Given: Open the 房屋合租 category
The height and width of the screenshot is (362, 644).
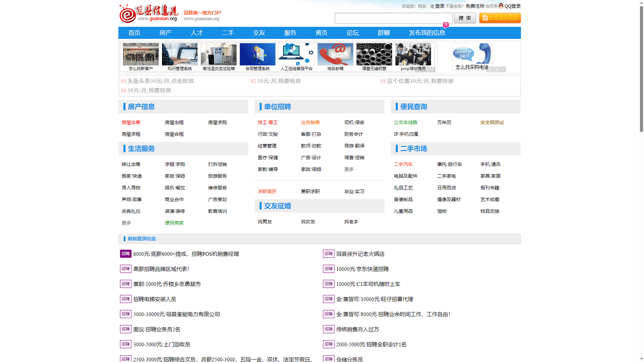Looking at the screenshot, I should click(x=174, y=134).
